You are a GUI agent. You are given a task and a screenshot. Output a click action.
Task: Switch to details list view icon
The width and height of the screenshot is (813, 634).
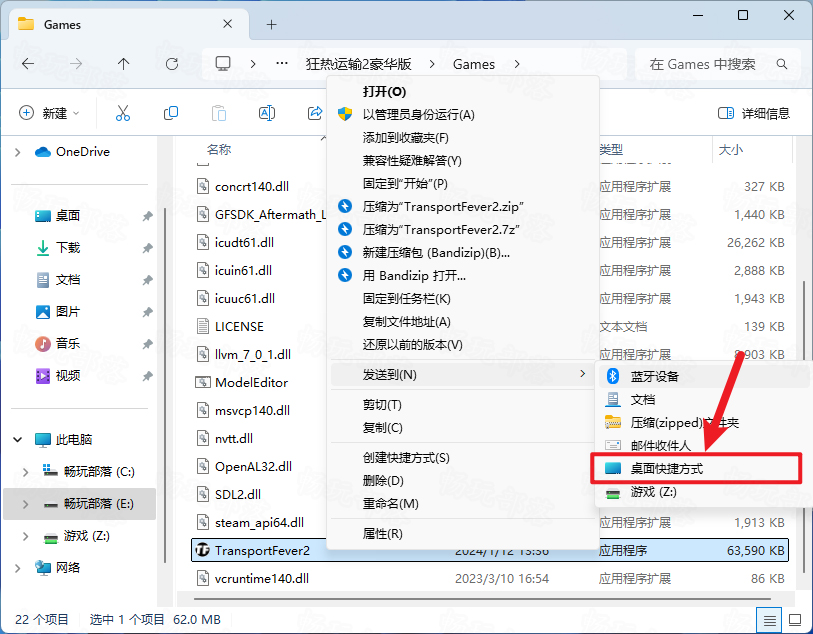(770, 619)
